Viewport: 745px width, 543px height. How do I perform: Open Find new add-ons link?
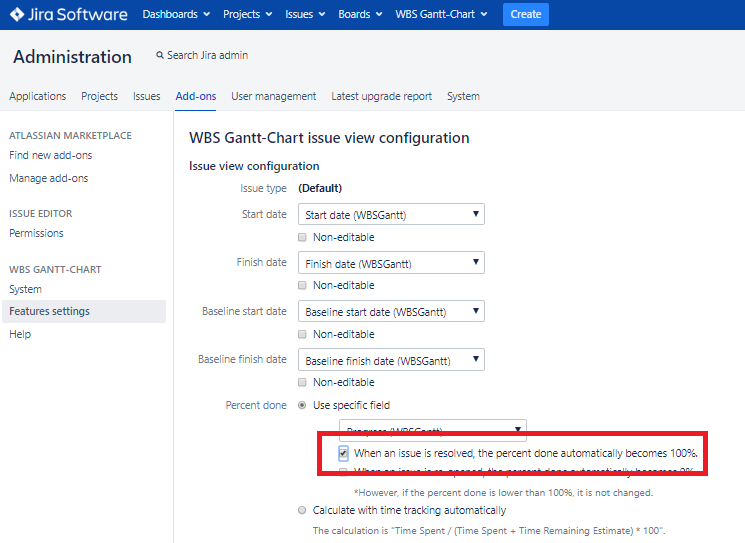coord(50,155)
